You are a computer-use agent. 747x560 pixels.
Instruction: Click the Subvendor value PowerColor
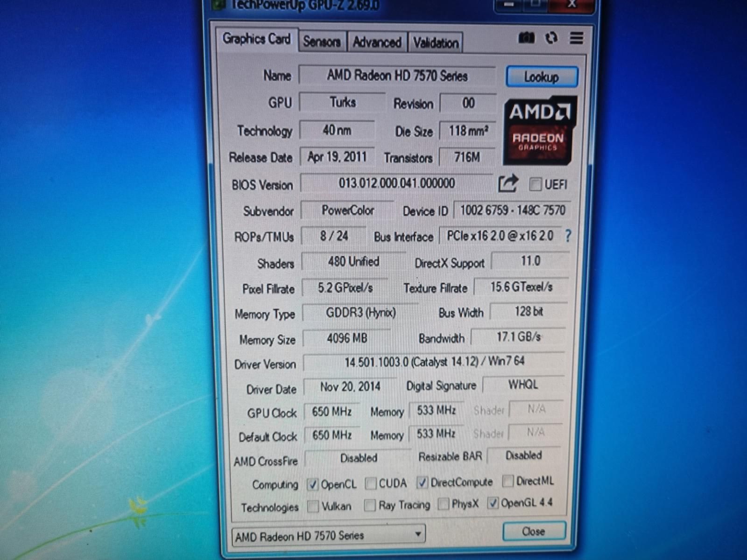(347, 210)
